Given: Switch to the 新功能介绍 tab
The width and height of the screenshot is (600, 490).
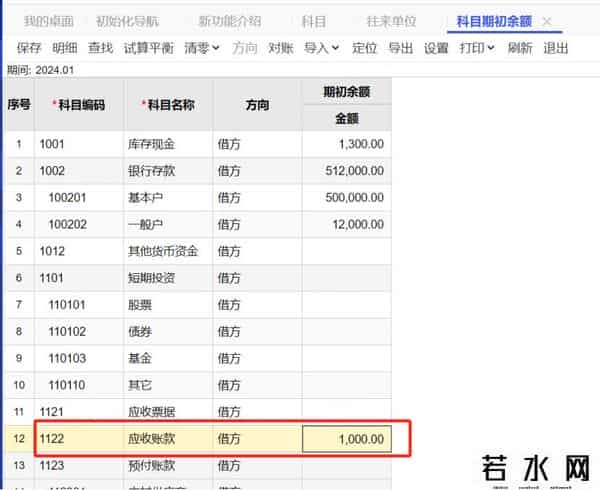Looking at the screenshot, I should (x=229, y=21).
